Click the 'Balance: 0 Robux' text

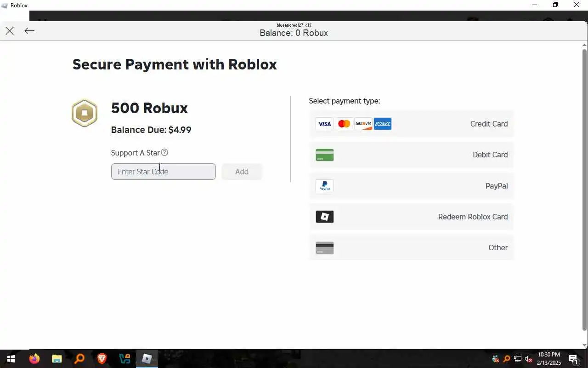click(x=294, y=33)
